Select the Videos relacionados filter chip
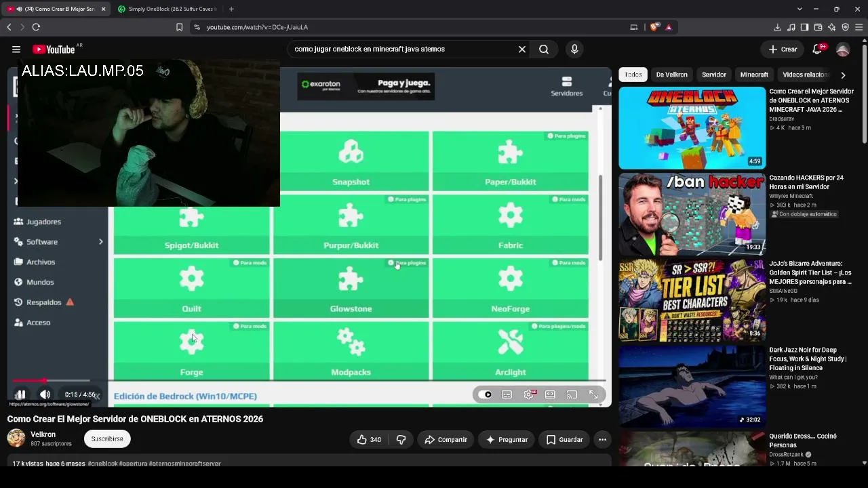Screen dimensions: 868x488 806,75
